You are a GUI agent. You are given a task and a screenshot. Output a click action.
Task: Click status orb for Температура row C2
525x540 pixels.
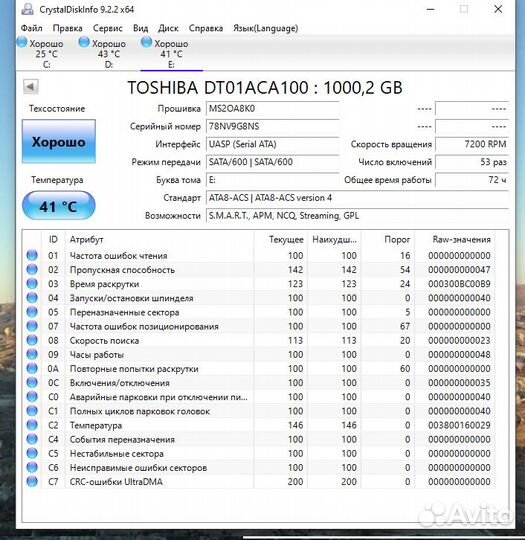(x=32, y=425)
